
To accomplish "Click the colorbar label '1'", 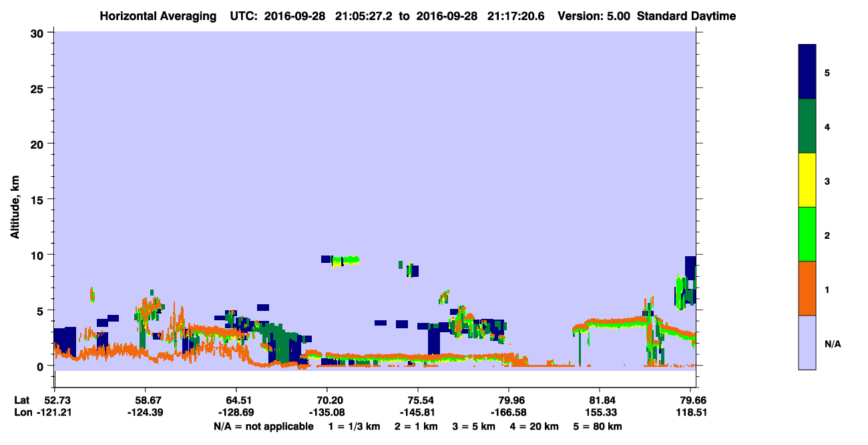I will [x=827, y=289].
